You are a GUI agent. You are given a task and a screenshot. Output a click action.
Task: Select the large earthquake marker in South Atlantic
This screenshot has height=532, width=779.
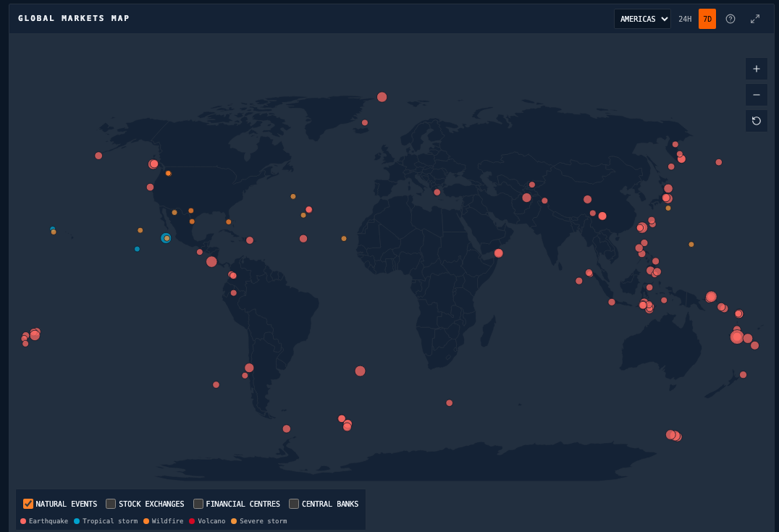(361, 371)
